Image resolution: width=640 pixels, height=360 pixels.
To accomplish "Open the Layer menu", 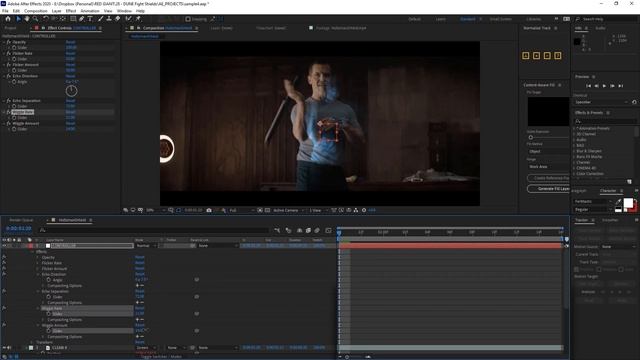I will [x=56, y=11].
